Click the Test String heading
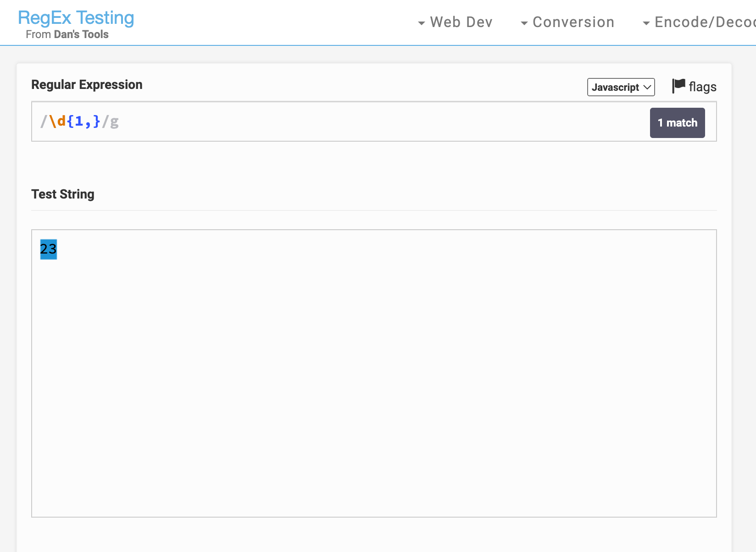 pyautogui.click(x=63, y=194)
